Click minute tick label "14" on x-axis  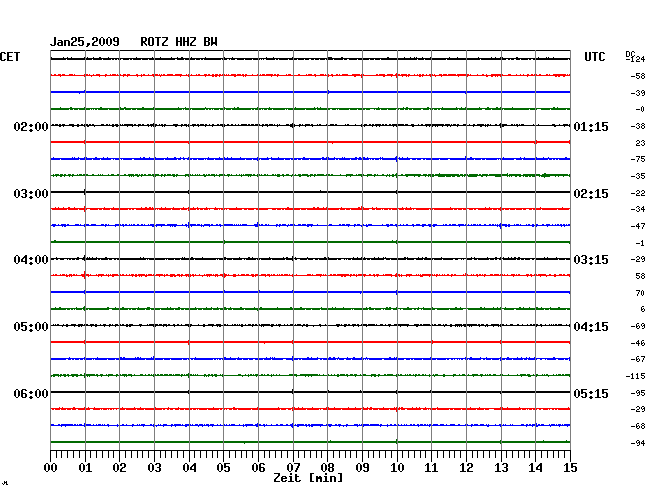(535, 468)
